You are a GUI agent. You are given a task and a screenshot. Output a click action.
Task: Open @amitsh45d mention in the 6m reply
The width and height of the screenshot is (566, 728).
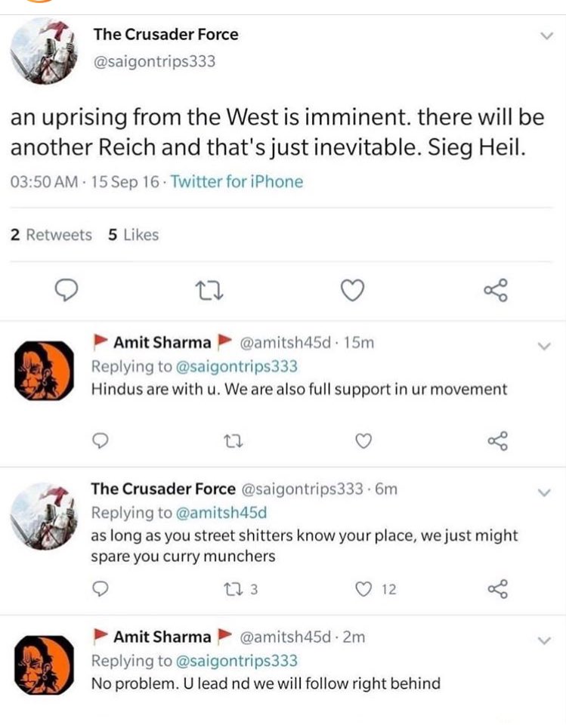[x=221, y=513]
